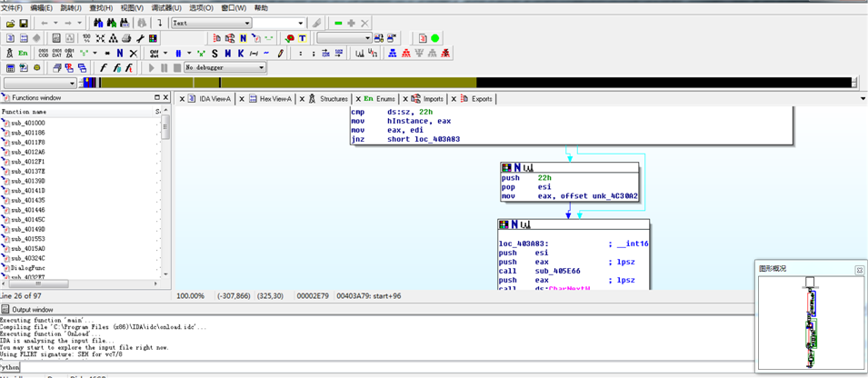Click the wrench icon in toolbar
The width and height of the screenshot is (868, 378).
pyautogui.click(x=139, y=38)
